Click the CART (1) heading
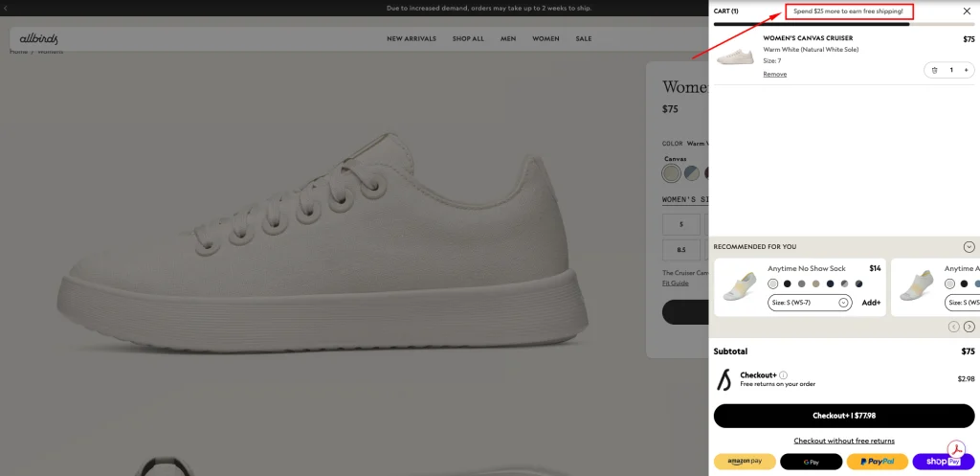980x476 pixels. [x=725, y=11]
